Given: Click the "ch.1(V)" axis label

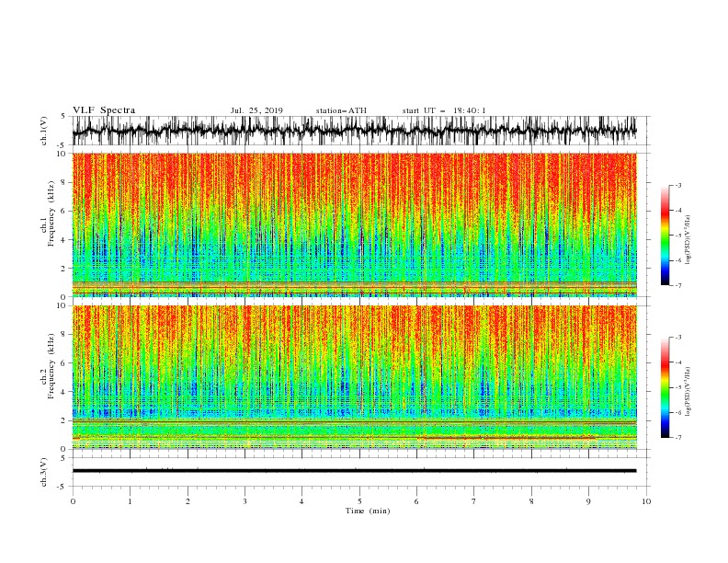Looking at the screenshot, I should (44, 131).
